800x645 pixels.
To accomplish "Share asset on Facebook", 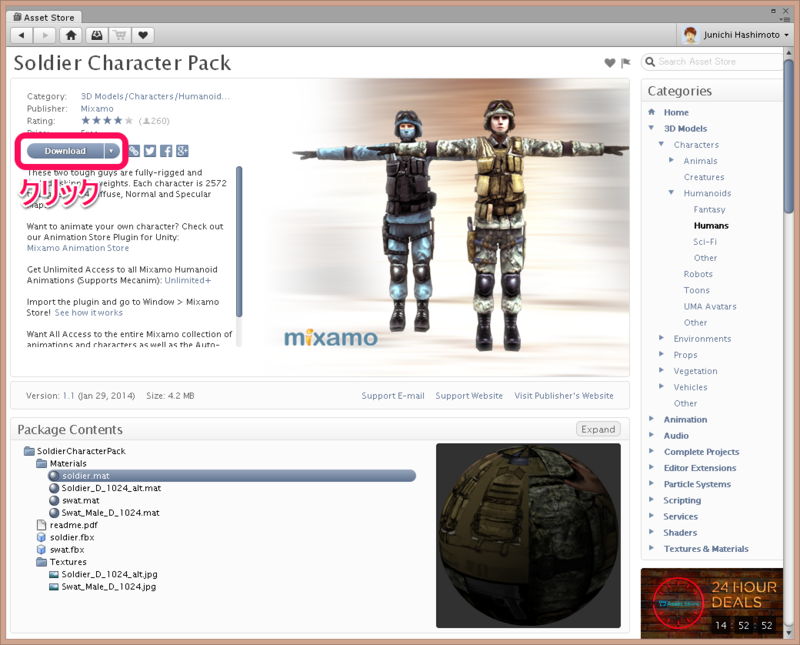I will click(x=166, y=151).
